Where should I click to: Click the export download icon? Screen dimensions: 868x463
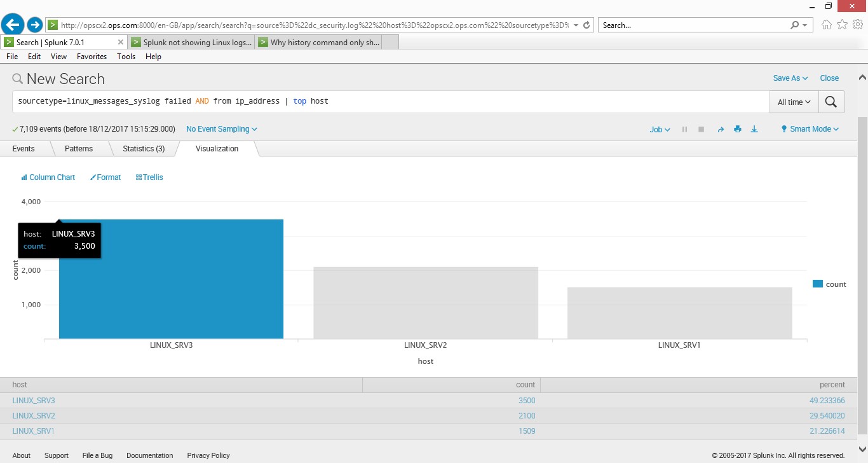click(754, 129)
